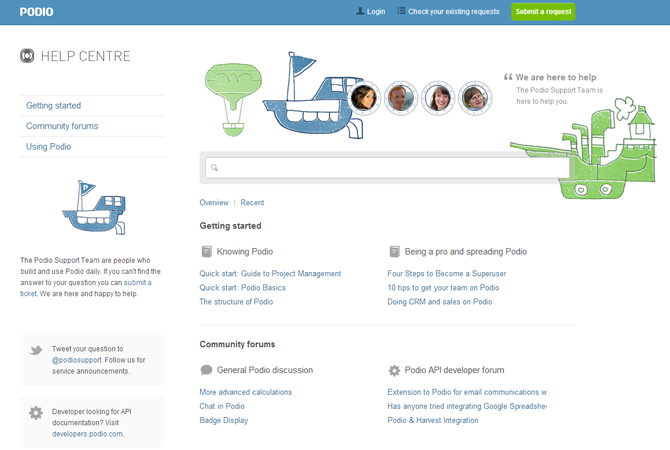Click the Submit a request button
The image size is (670, 450).
pyautogui.click(x=543, y=12)
